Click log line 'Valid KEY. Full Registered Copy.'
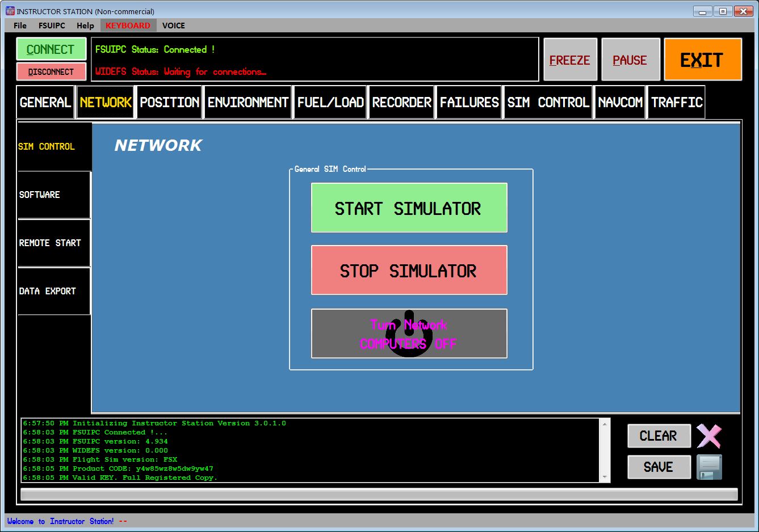Viewport: 759px width, 532px height. tap(120, 478)
